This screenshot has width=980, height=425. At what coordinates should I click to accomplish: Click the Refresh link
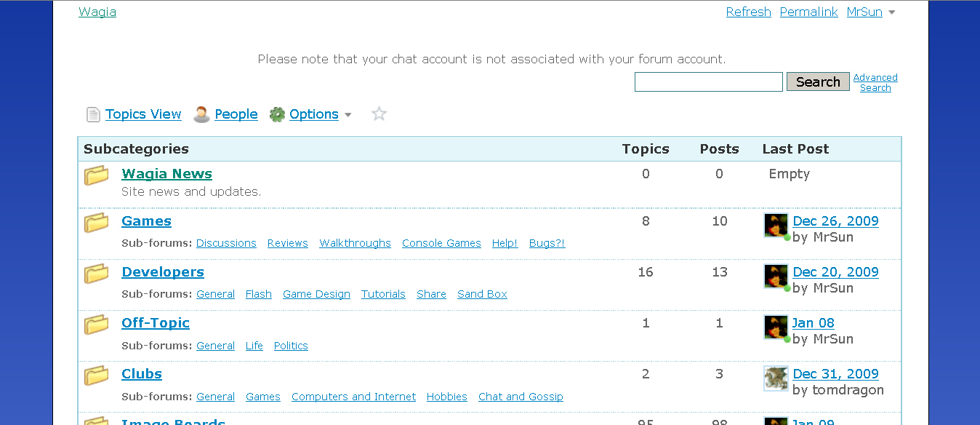(x=748, y=12)
